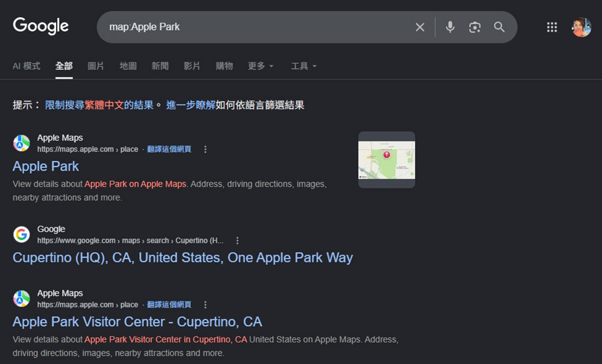Open the Google apps grid
The height and width of the screenshot is (364, 602).
tap(551, 27)
